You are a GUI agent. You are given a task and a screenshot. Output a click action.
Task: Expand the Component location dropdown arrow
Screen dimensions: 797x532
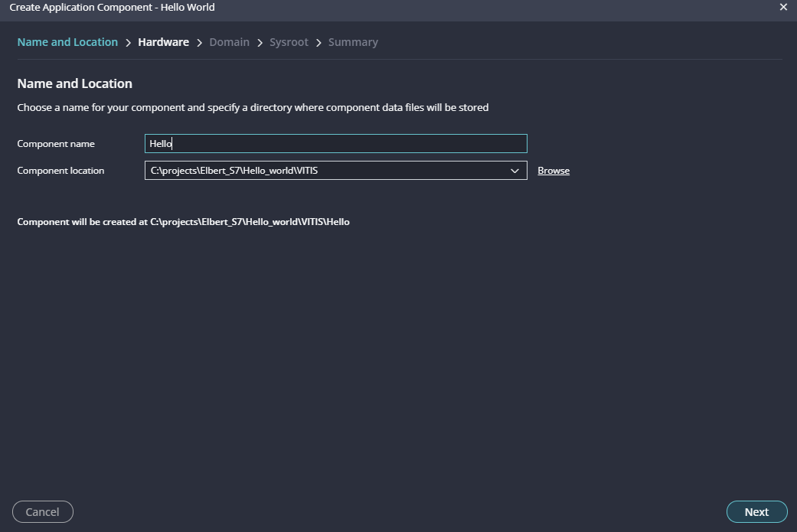[514, 171]
